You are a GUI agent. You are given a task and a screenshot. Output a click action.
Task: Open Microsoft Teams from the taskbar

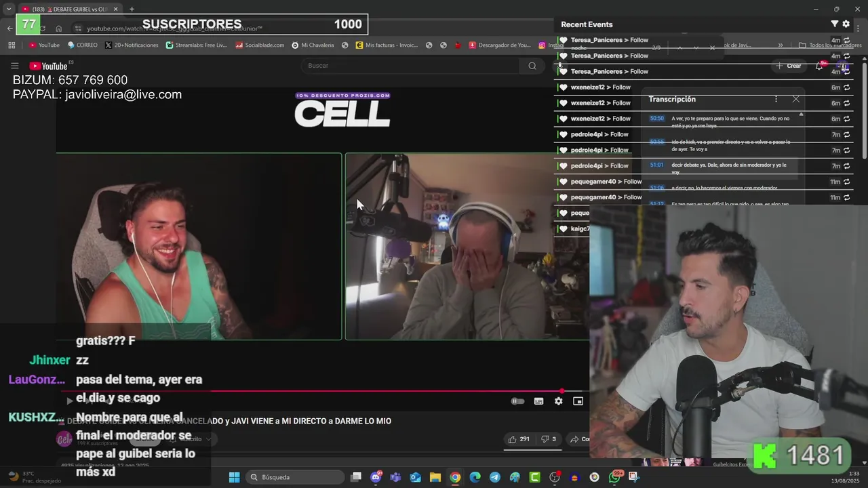pos(395,477)
